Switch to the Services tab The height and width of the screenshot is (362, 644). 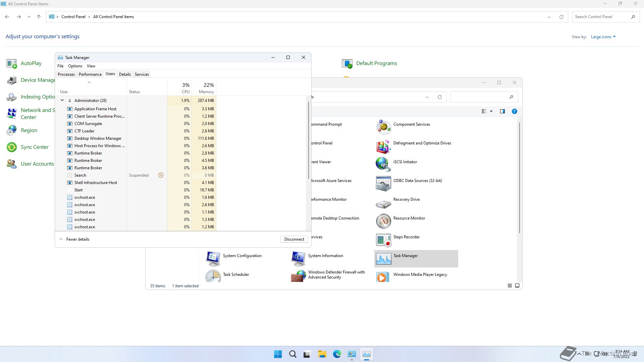click(142, 74)
